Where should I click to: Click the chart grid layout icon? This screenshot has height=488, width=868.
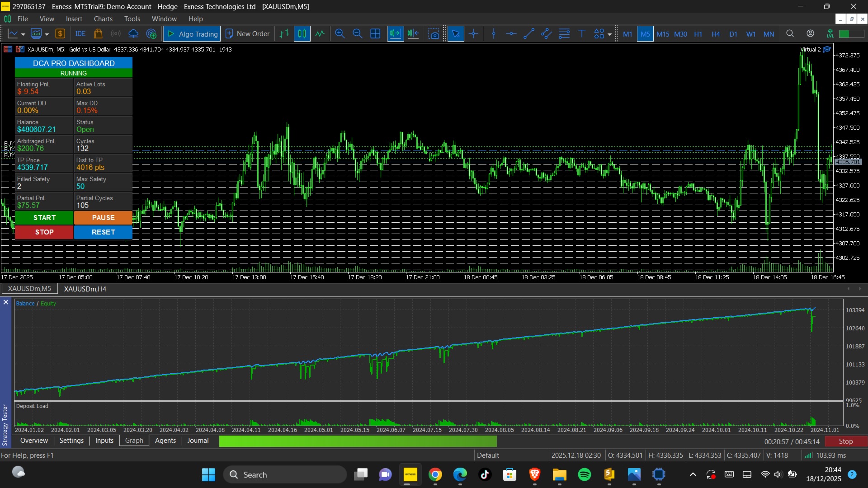375,34
